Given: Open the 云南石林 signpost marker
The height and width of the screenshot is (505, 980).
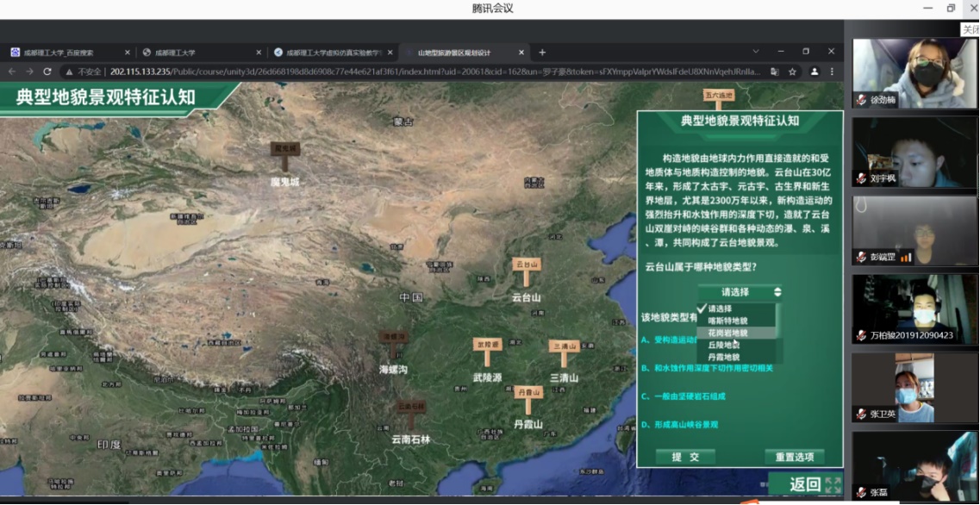Looking at the screenshot, I should click(410, 413).
